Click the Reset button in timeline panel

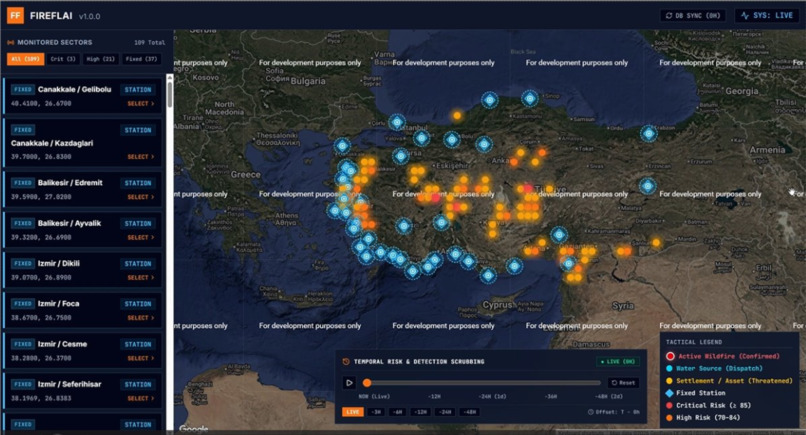[623, 383]
